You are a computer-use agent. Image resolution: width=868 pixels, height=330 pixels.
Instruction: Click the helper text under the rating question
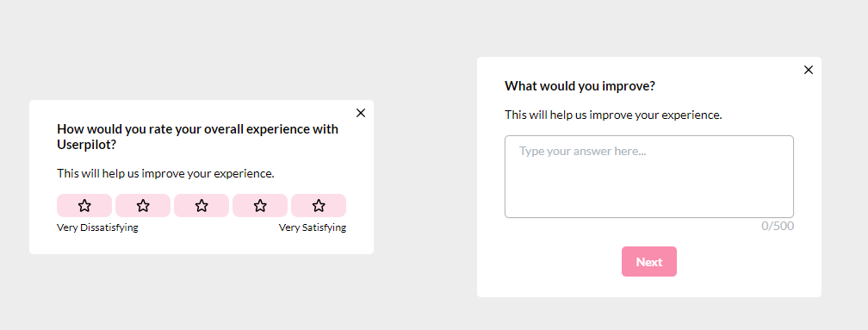(165, 174)
